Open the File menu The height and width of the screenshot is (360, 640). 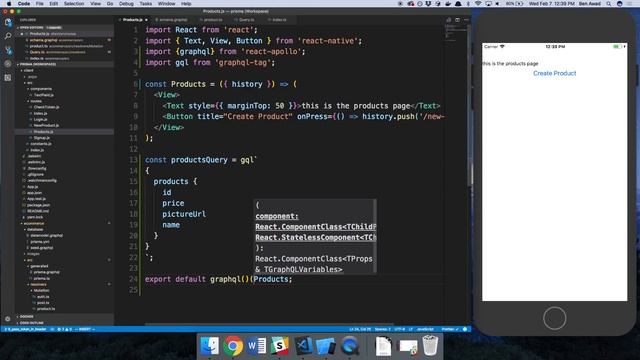pos(40,4)
